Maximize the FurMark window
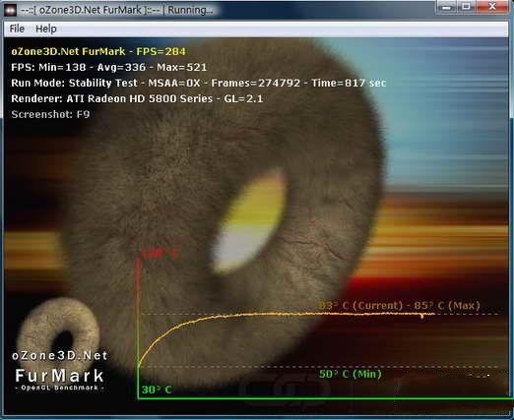 [467, 7]
